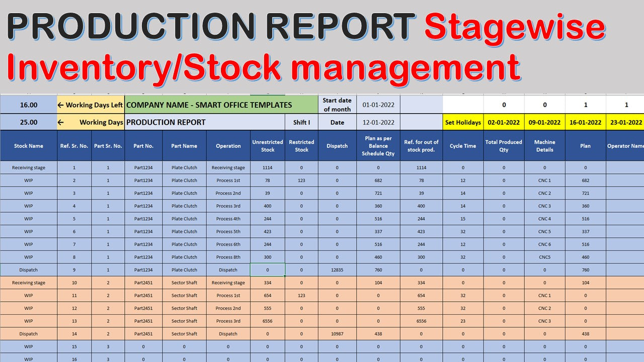Select the Unrestricted Stock value 6556
The height and width of the screenshot is (362, 644).
tap(268, 321)
